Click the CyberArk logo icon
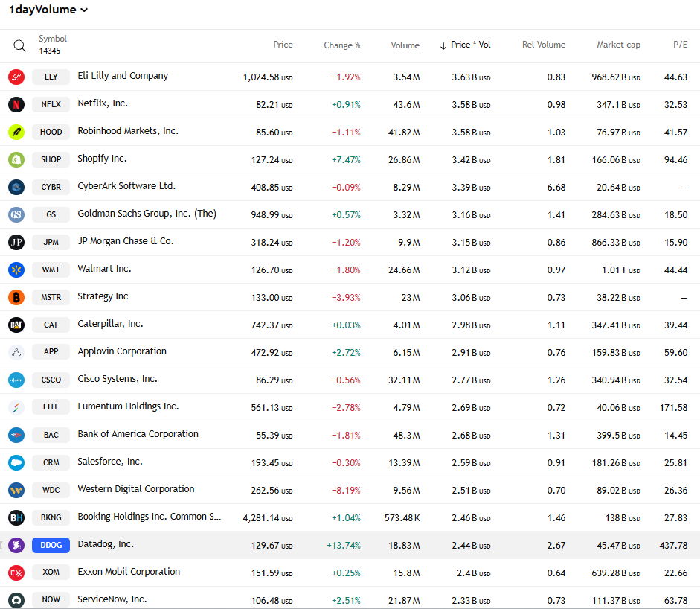This screenshot has width=700, height=609. pyautogui.click(x=16, y=187)
